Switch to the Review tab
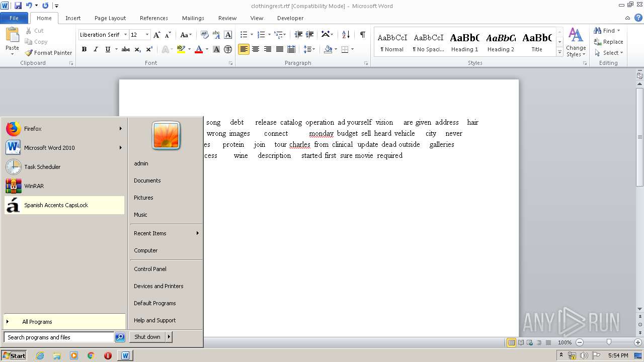 (227, 18)
